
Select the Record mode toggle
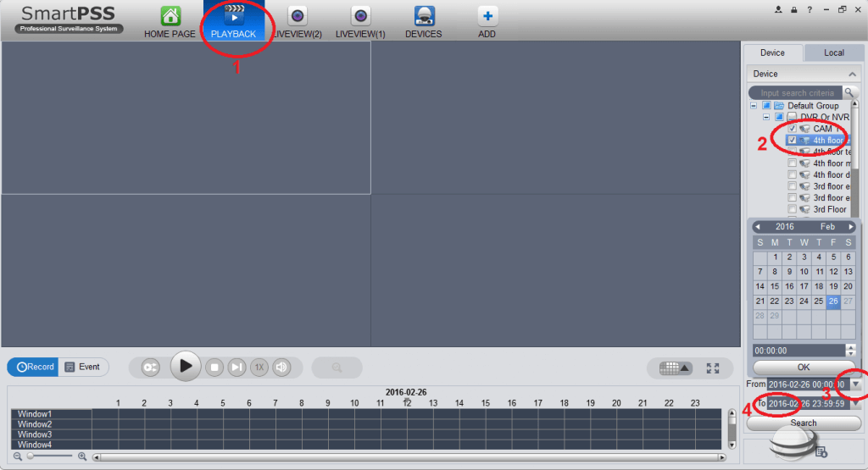[33, 368]
